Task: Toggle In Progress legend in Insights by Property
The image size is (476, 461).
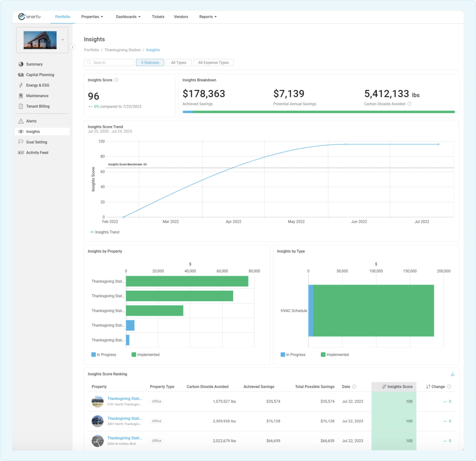Action: [104, 355]
